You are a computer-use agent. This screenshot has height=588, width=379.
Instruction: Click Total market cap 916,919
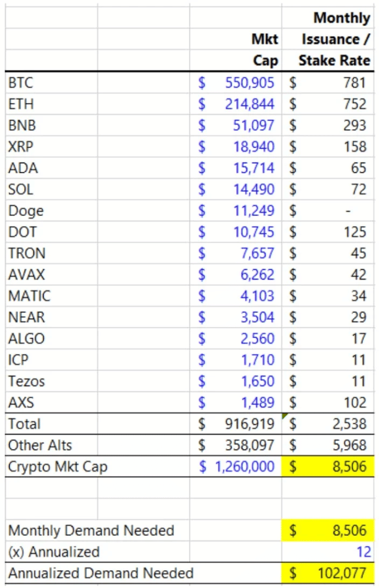click(250, 425)
